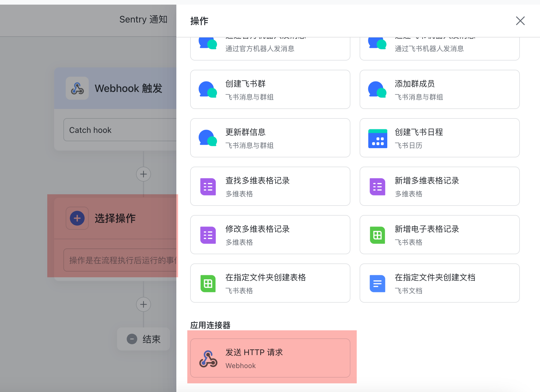Click the blue plus icon on 选择操作

tap(77, 218)
